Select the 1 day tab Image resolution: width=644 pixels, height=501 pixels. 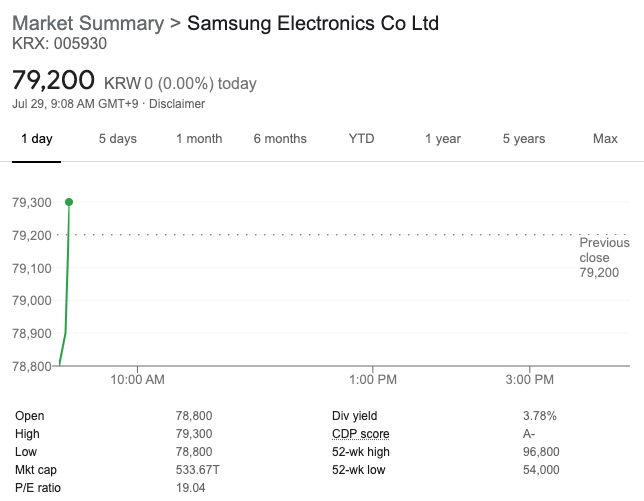tap(37, 139)
